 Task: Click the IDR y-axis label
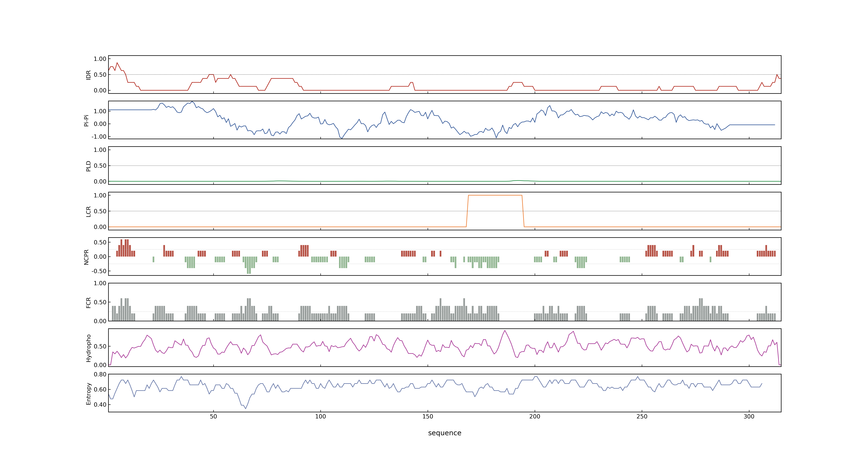click(88, 75)
